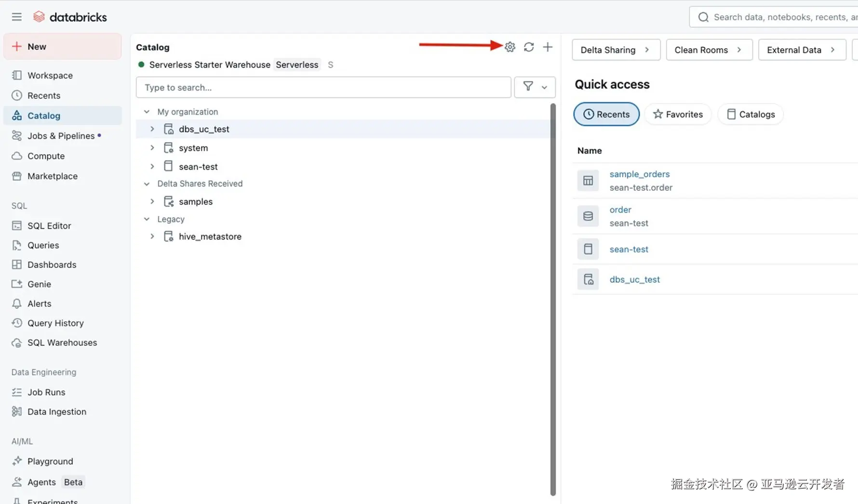
Task: Open Query History from the sidebar
Action: click(x=63, y=323)
